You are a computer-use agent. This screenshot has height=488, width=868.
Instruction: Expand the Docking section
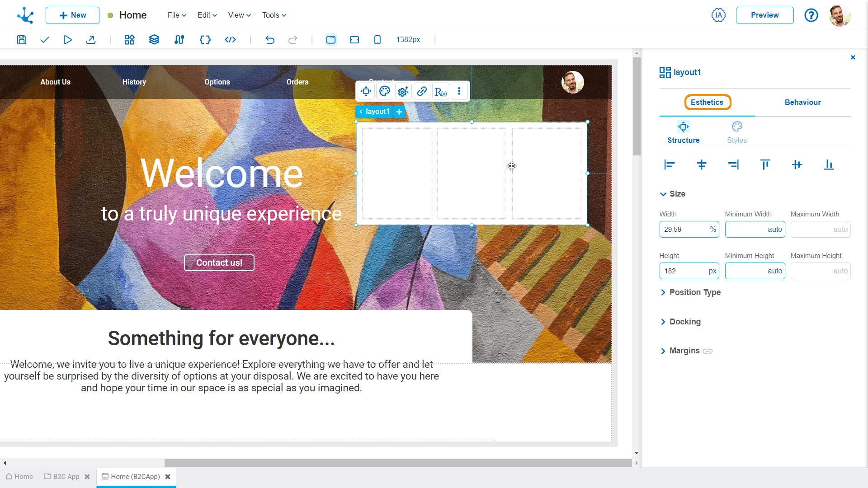[x=664, y=321]
